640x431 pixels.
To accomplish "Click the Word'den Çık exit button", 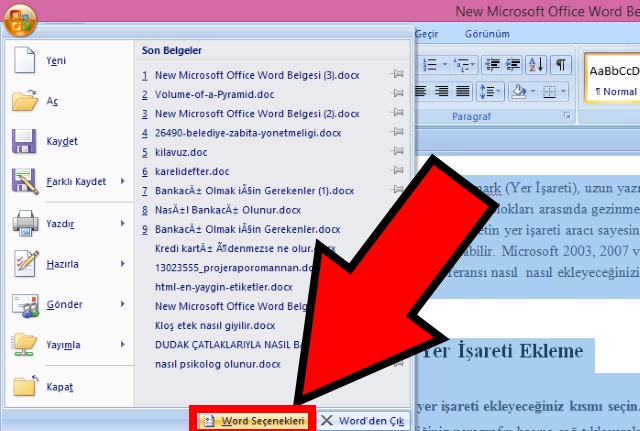I will (x=363, y=420).
